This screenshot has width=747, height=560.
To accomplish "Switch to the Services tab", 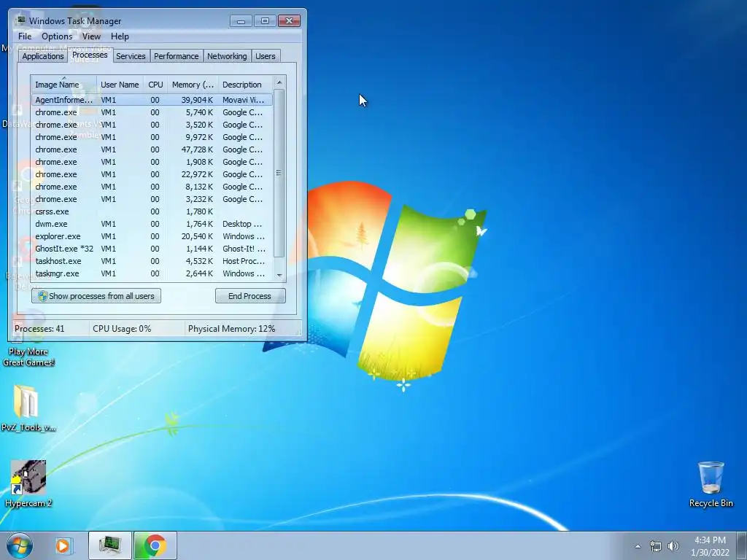I will (131, 56).
